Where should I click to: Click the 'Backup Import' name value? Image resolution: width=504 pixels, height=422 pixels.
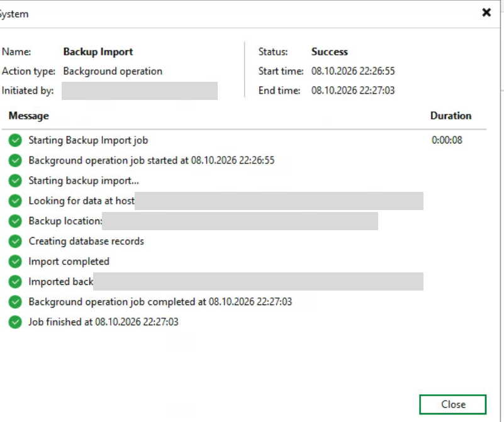[98, 52]
